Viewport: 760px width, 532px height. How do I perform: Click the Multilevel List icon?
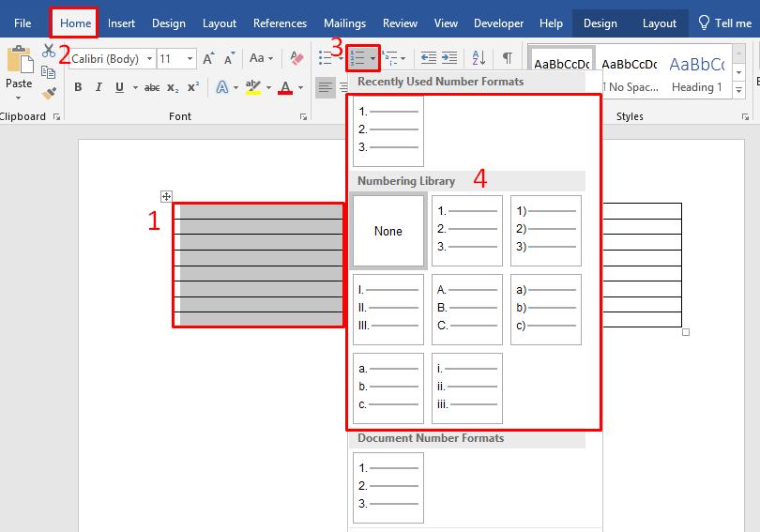[392, 58]
